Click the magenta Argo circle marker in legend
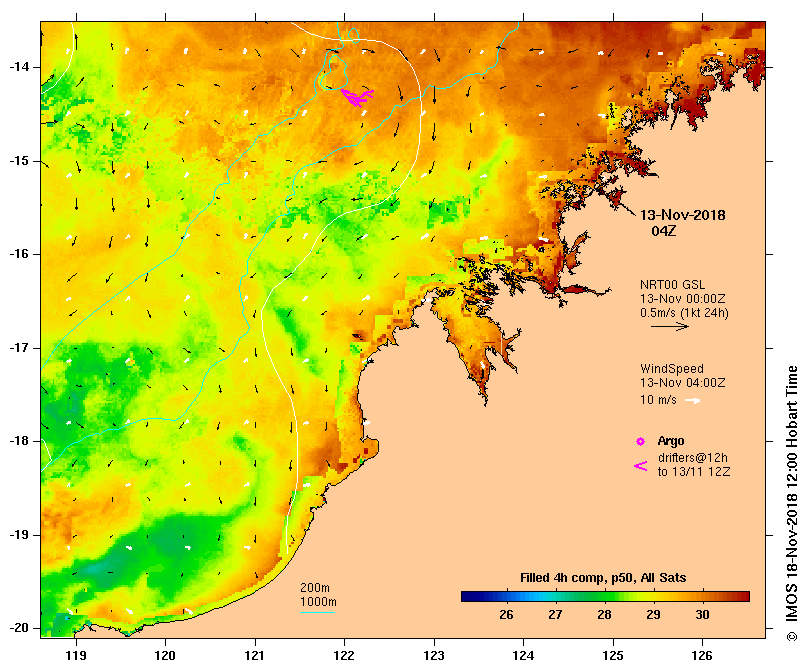Image resolution: width=809 pixels, height=672 pixels. pyautogui.click(x=640, y=441)
